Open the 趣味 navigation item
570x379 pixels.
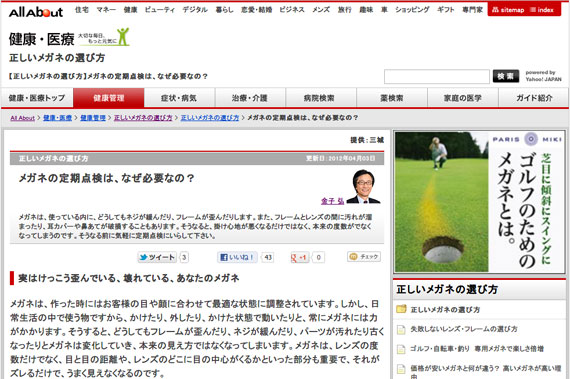click(x=366, y=10)
